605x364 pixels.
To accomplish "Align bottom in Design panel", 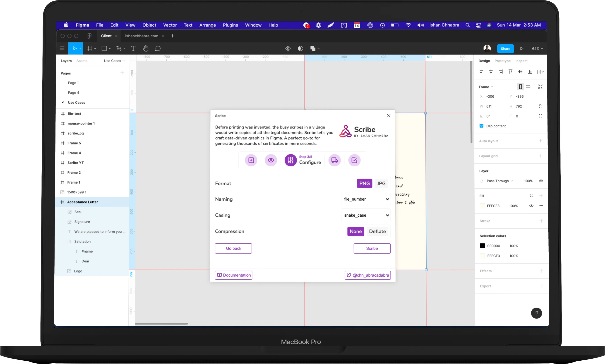I will click(530, 72).
